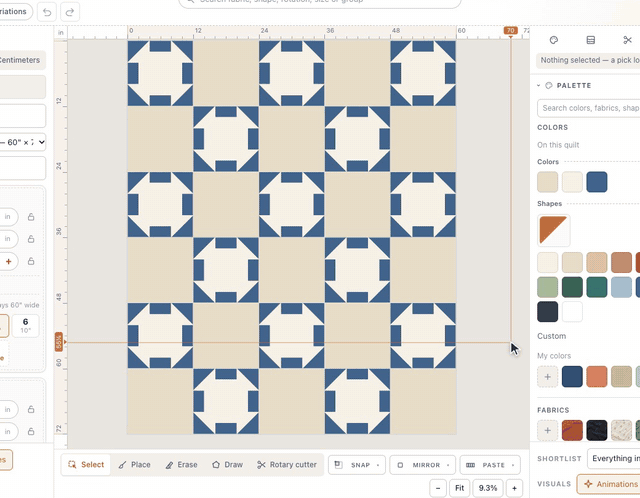Viewport: 640px width, 498px height.
Task: Open the Shortlist Everything dropdown
Action: (x=613, y=458)
